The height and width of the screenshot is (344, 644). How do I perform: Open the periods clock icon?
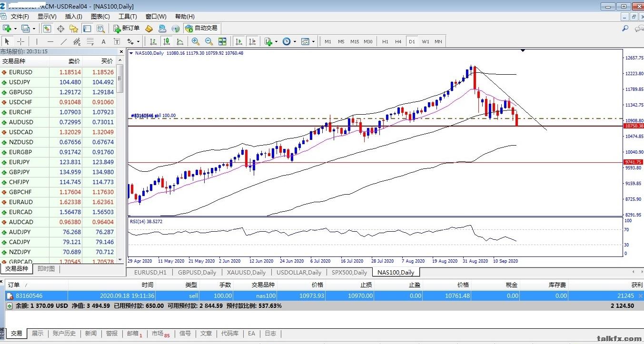coord(287,41)
